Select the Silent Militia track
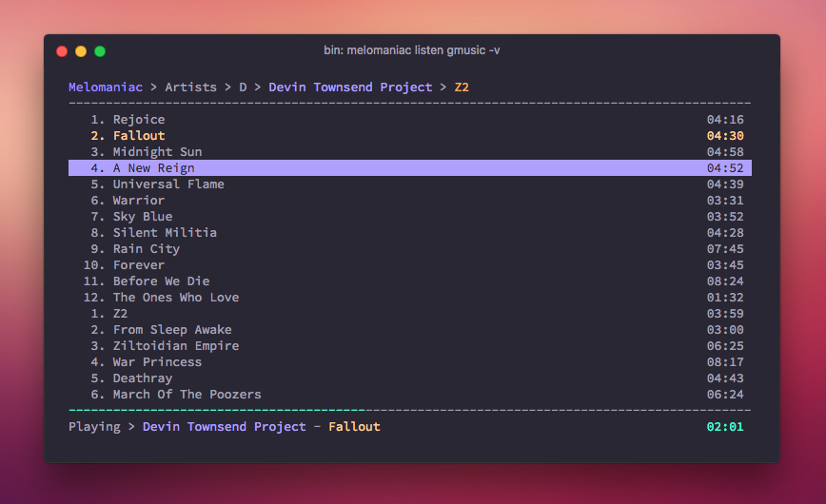 point(410,233)
